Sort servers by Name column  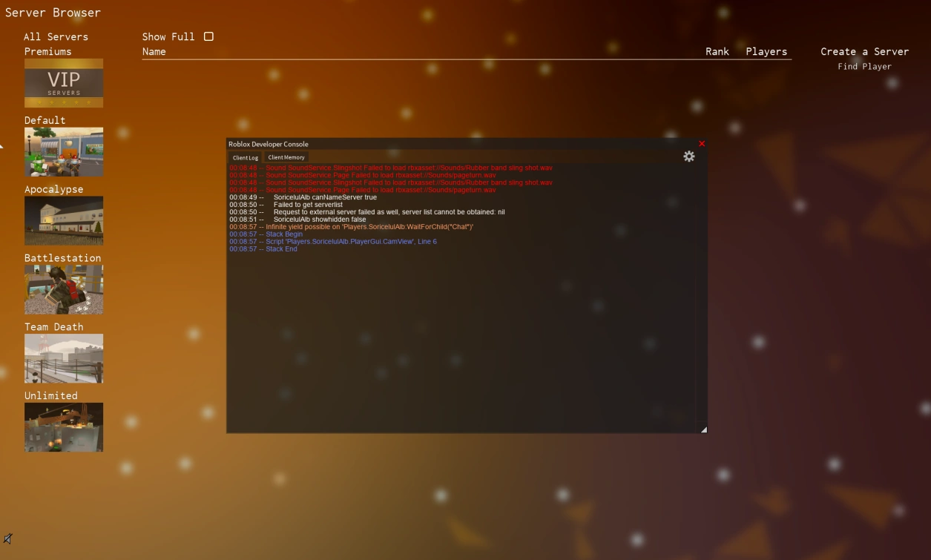tap(154, 51)
